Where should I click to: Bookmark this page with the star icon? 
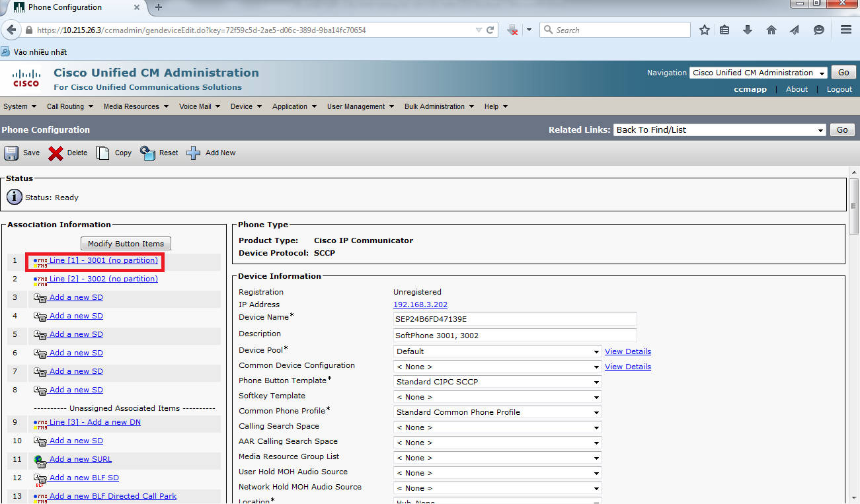click(x=705, y=30)
